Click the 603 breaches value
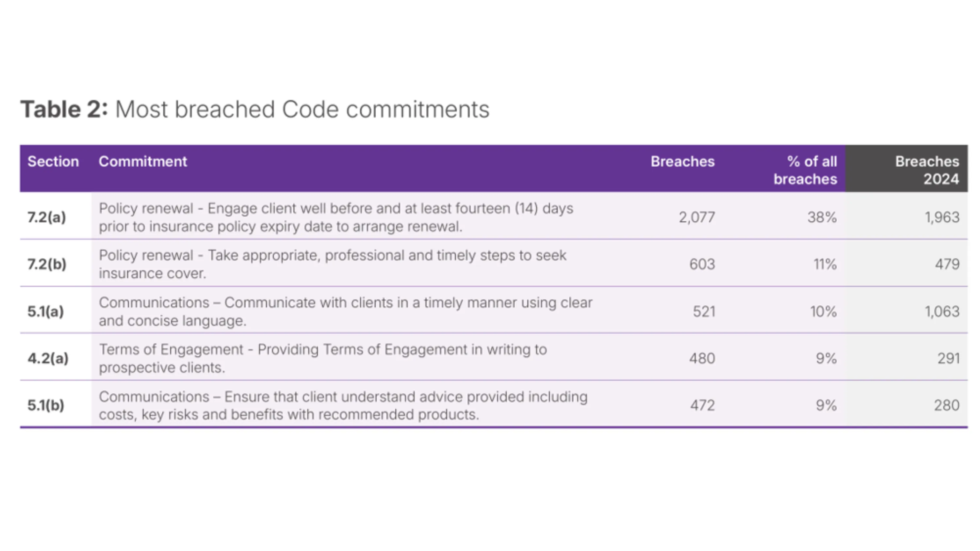This screenshot has height=551, width=980. tap(702, 264)
